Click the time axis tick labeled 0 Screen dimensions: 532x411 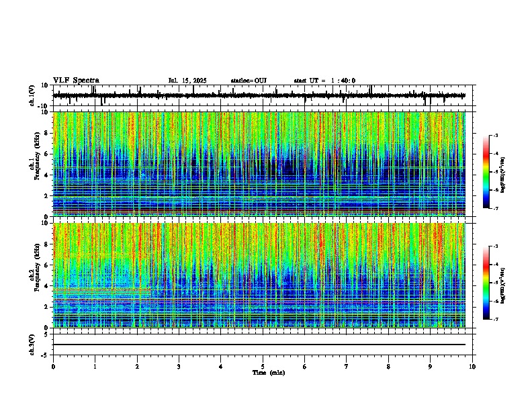pos(53,367)
